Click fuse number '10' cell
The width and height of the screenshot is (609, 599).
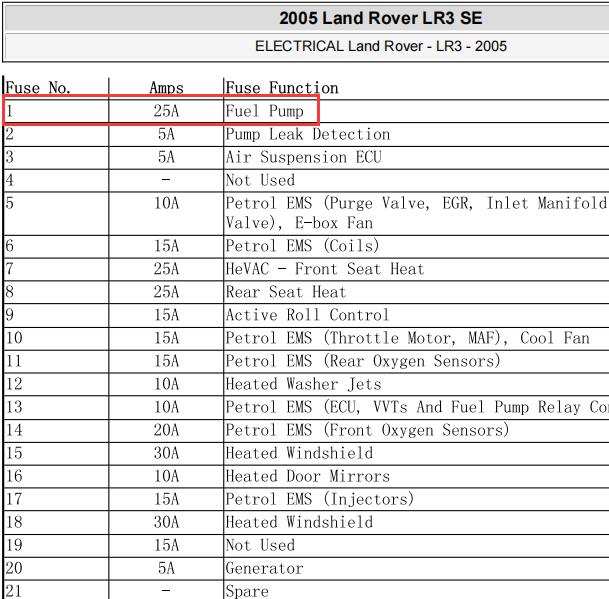pos(14,338)
